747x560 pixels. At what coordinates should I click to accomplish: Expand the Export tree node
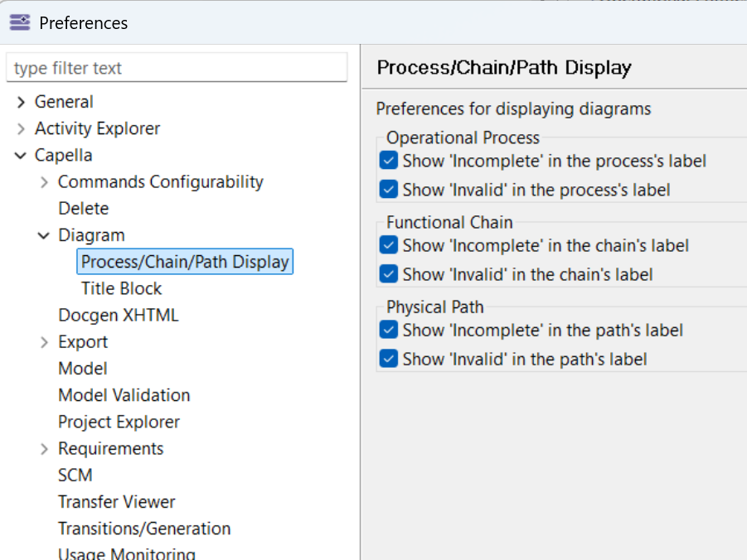(x=44, y=342)
